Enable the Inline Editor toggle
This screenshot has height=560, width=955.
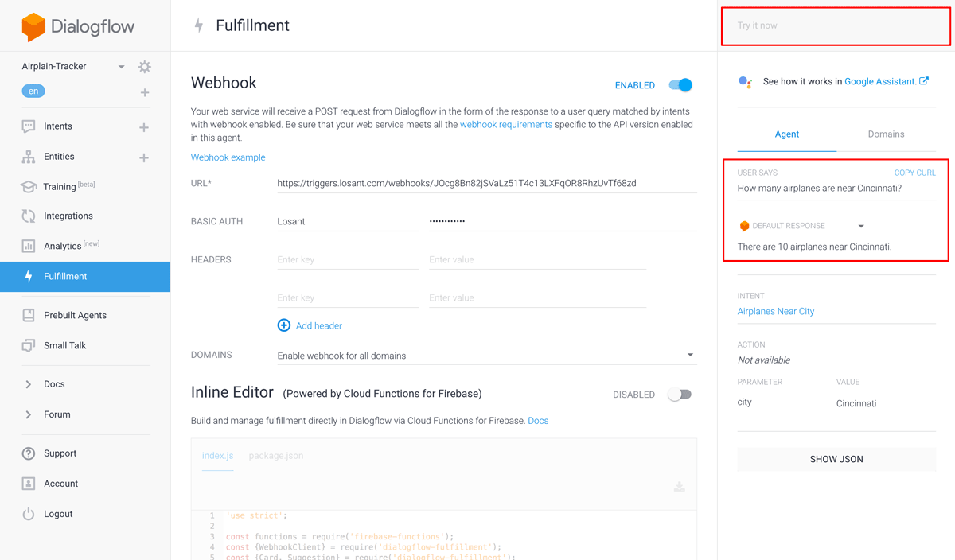(680, 394)
